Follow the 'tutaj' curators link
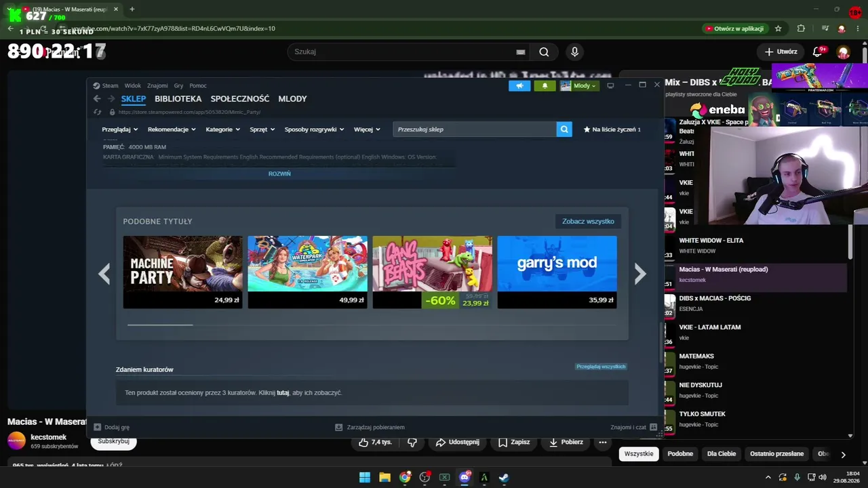This screenshot has height=488, width=868. click(283, 392)
